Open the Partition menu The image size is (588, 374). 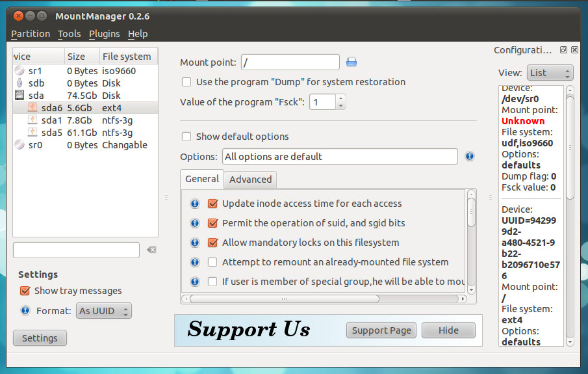31,34
